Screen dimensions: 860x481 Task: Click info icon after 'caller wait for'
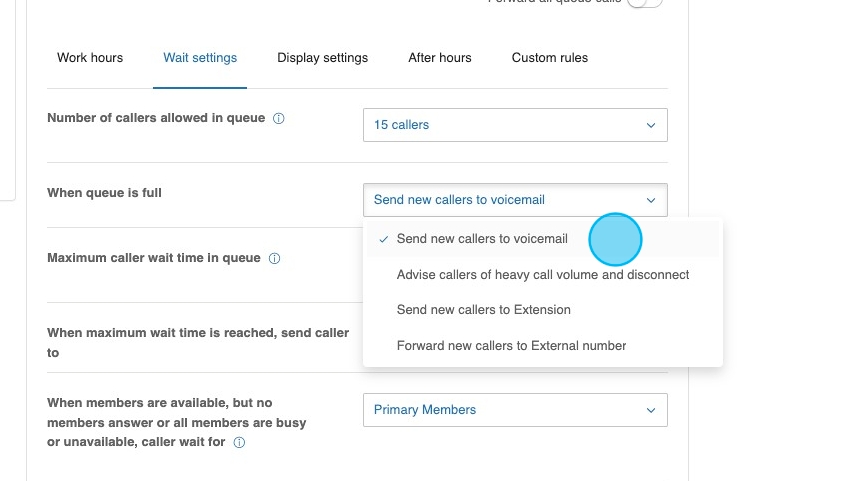(x=239, y=443)
